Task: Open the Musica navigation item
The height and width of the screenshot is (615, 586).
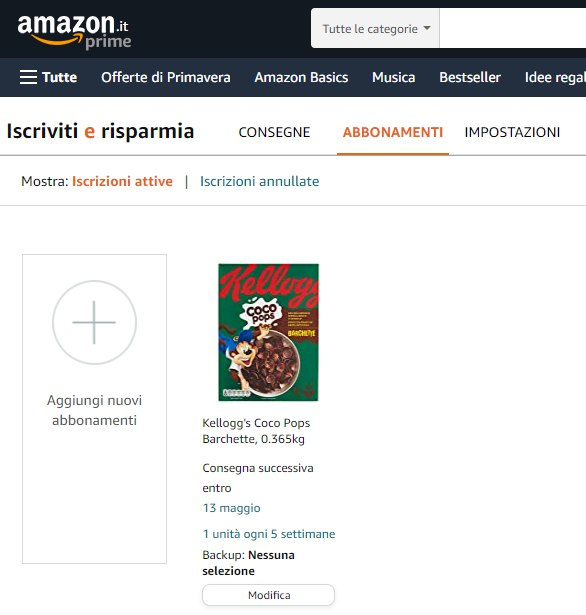Action: (393, 77)
